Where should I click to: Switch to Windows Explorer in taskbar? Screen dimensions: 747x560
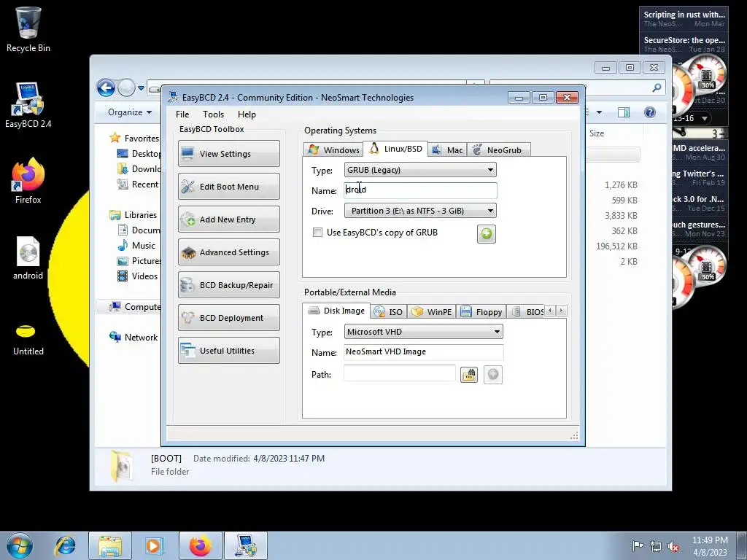(110, 545)
